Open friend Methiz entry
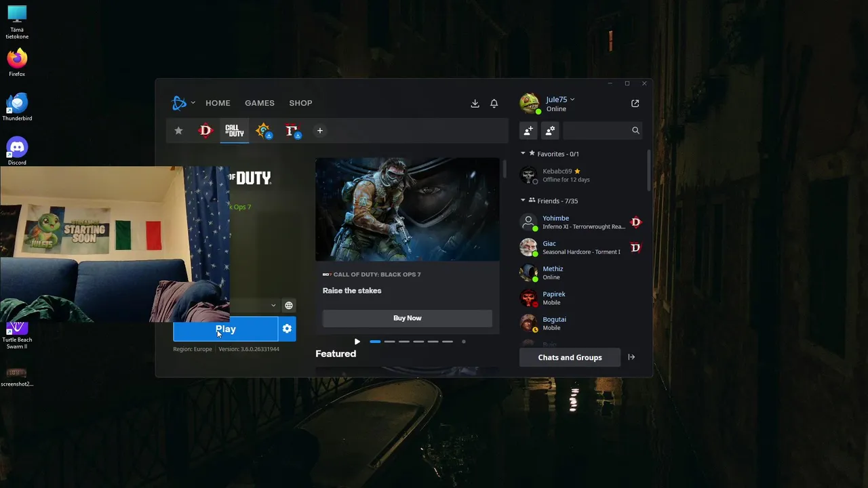This screenshot has width=868, height=488. [x=581, y=272]
